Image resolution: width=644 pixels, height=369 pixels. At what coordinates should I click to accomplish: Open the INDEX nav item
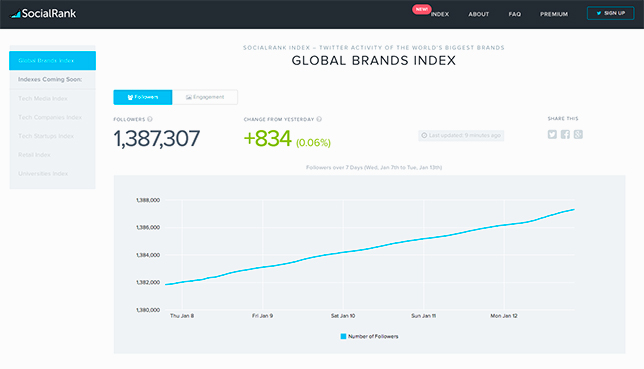coord(440,14)
